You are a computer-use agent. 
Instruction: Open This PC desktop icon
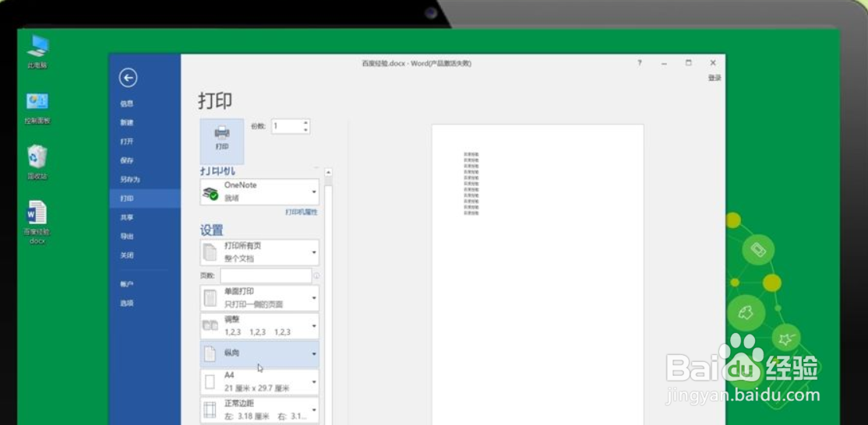click(x=37, y=51)
